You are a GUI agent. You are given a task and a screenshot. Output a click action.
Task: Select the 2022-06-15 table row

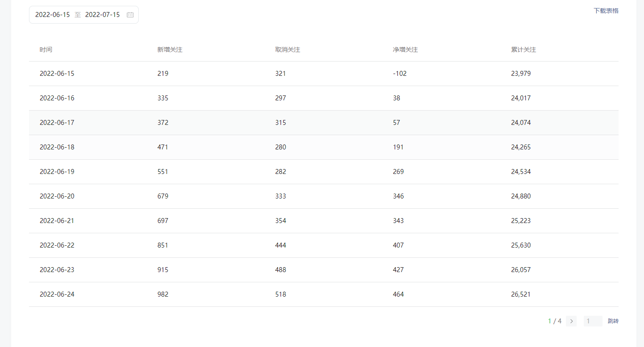(x=324, y=74)
